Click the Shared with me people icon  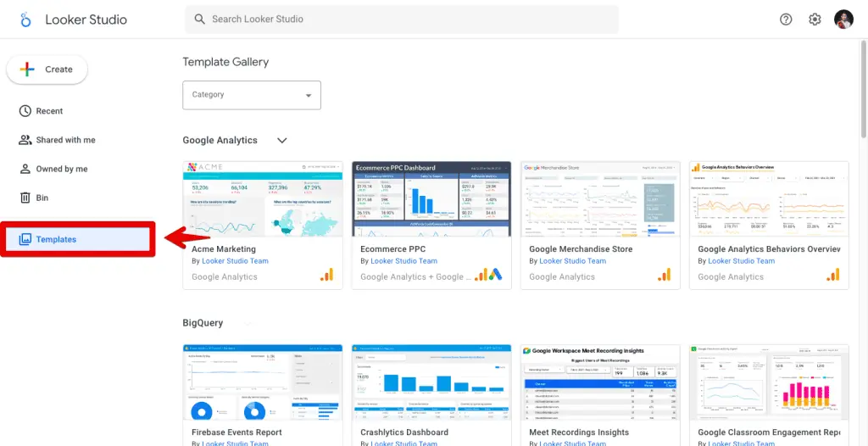click(x=25, y=140)
